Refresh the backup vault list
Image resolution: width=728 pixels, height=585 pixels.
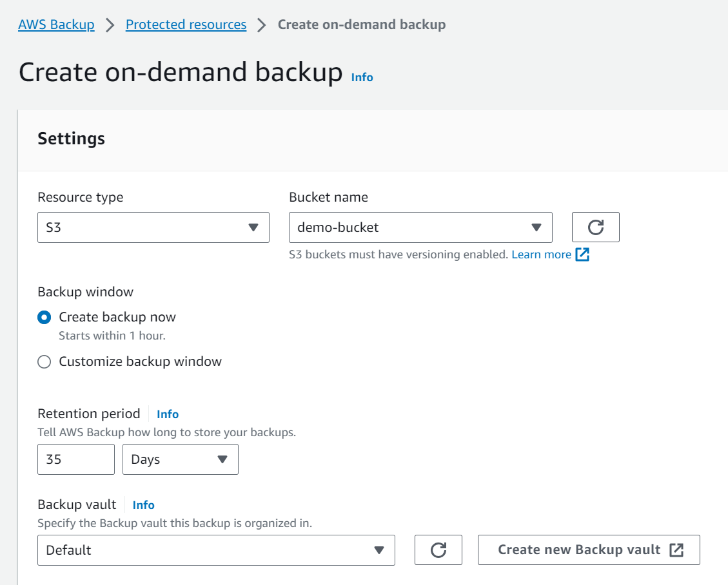point(438,550)
